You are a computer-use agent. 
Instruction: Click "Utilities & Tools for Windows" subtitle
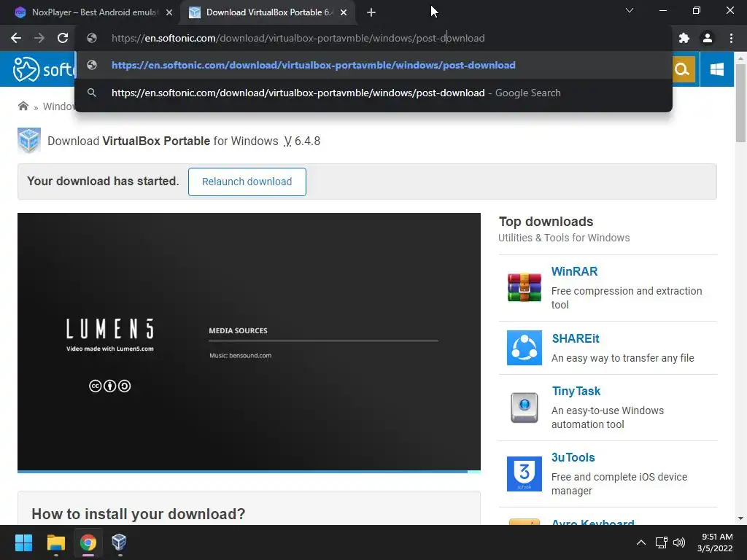click(x=564, y=238)
